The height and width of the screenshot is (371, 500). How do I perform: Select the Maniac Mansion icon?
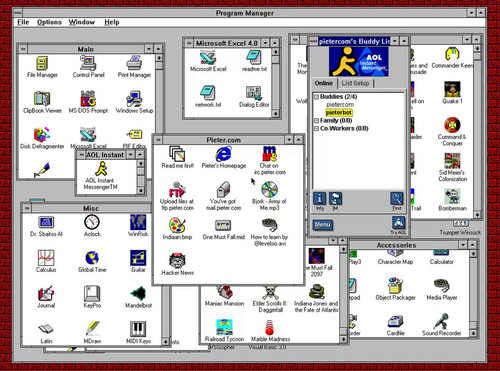pos(224,296)
